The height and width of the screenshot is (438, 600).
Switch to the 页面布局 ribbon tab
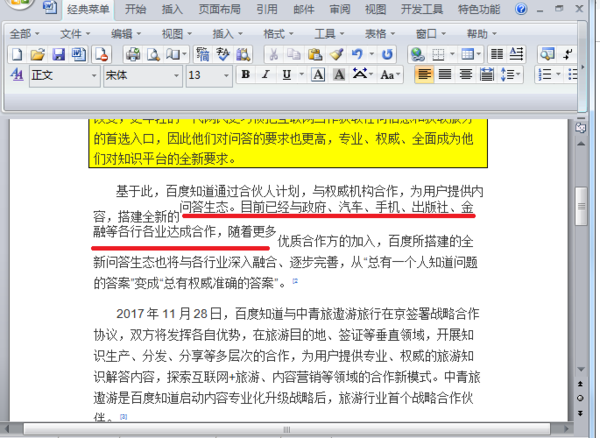(220, 9)
